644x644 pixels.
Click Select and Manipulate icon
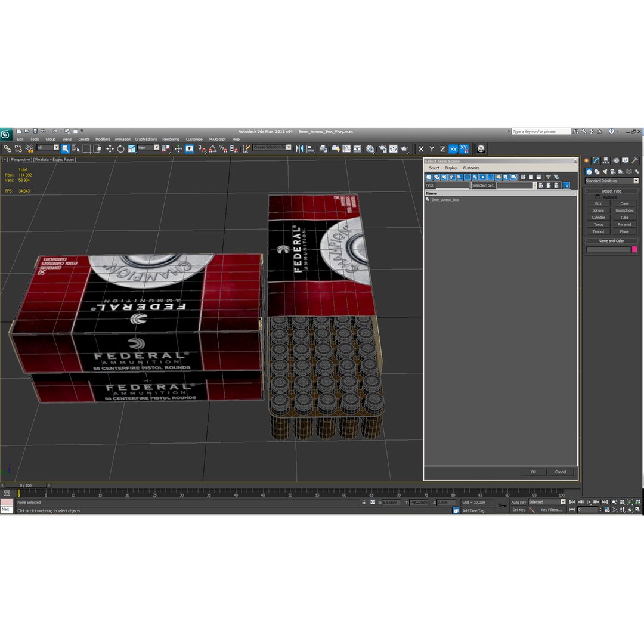click(x=178, y=148)
